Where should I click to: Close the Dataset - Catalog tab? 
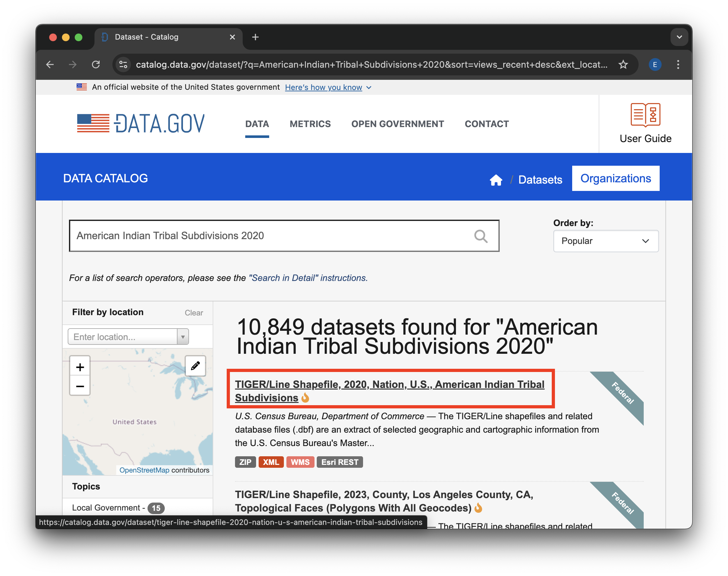pos(232,37)
